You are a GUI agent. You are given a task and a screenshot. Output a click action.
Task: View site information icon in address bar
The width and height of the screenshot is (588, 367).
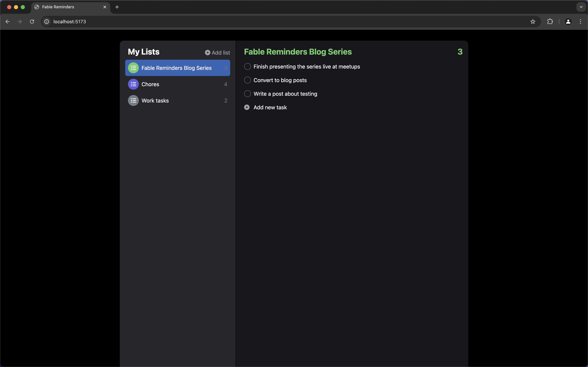(x=47, y=22)
